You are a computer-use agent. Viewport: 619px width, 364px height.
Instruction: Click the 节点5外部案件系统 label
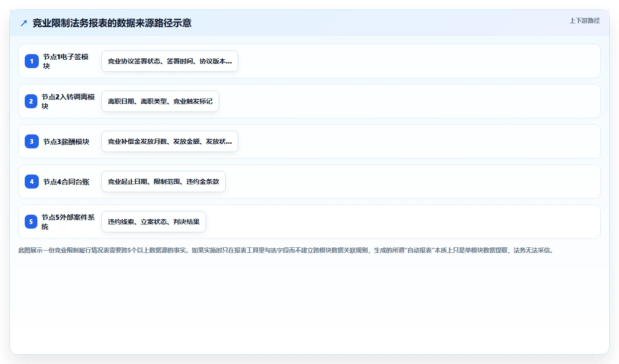point(68,222)
